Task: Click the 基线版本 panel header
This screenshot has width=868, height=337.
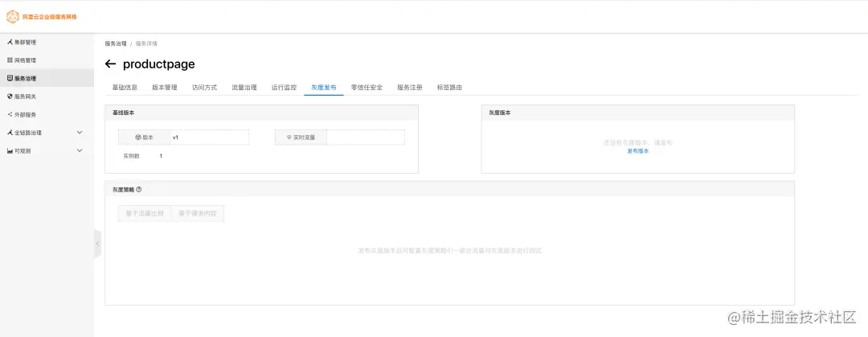Action: pos(261,113)
